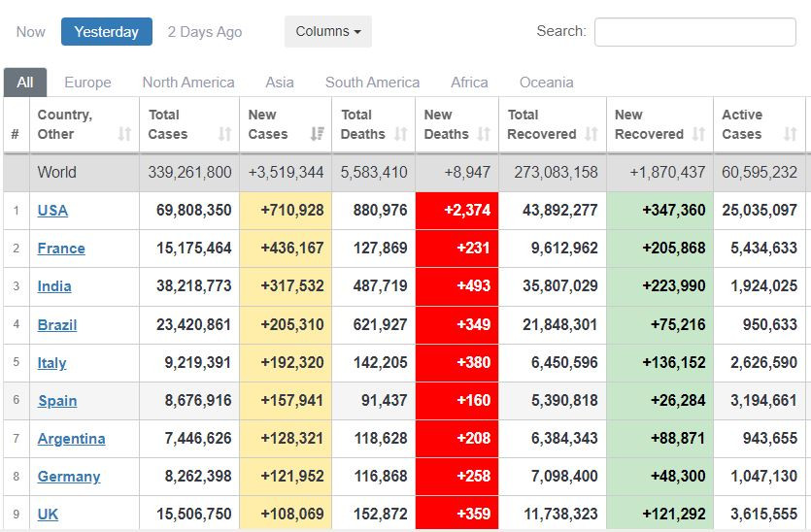Viewport: 811px width, 532px height.
Task: Click World total deaths 5,583,410
Action: (x=374, y=172)
